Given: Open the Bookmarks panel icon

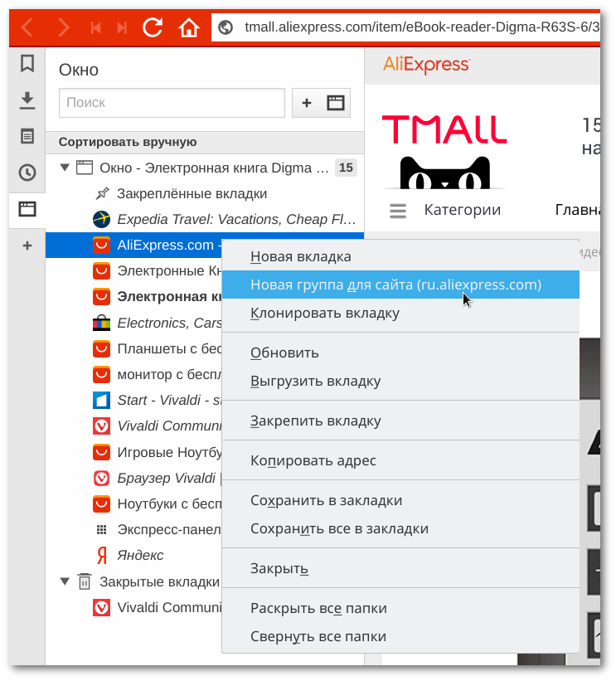Looking at the screenshot, I should tap(27, 63).
